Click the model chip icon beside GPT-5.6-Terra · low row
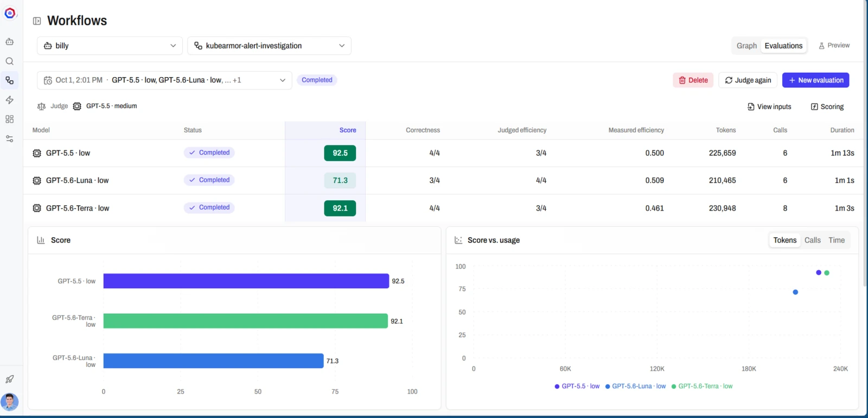 (37, 208)
